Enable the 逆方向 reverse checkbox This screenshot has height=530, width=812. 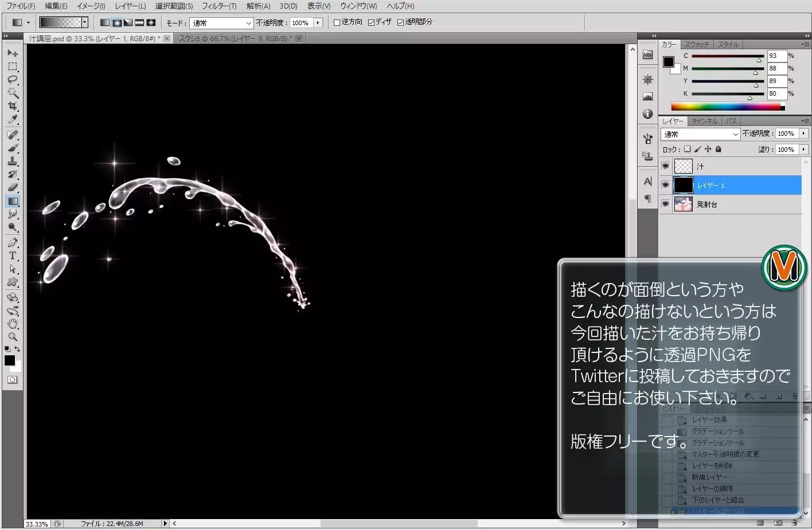tap(337, 22)
